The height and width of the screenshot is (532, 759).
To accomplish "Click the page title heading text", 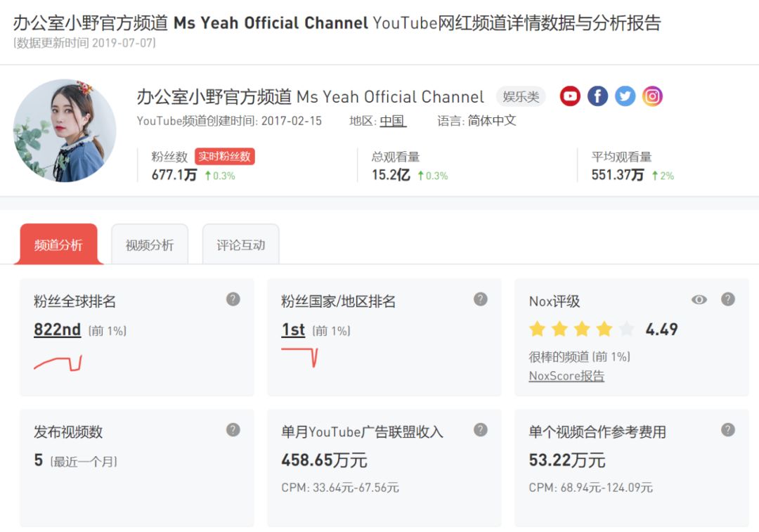I will click(337, 22).
